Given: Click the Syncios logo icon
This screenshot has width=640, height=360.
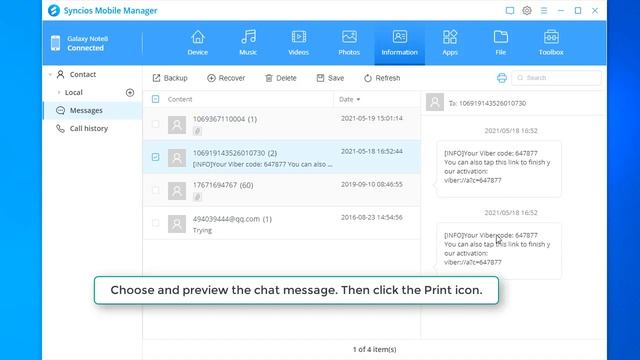Looking at the screenshot, I should [54, 10].
